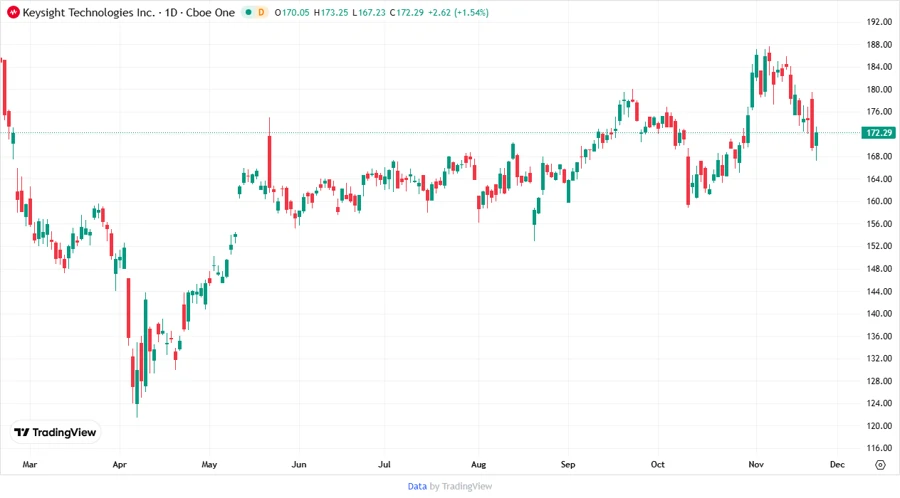Click the 168.00 price axis label
Viewport: 900px width, 498px height.
(x=879, y=156)
